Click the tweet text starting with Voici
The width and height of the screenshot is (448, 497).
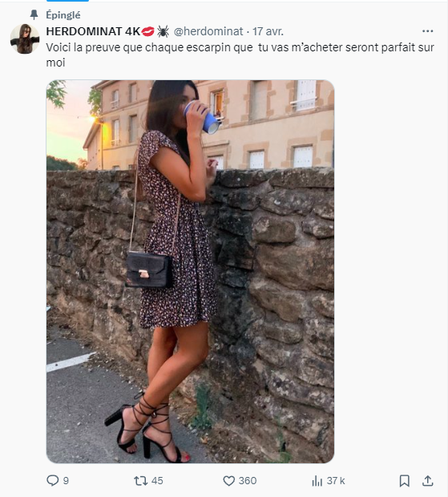tap(240, 55)
